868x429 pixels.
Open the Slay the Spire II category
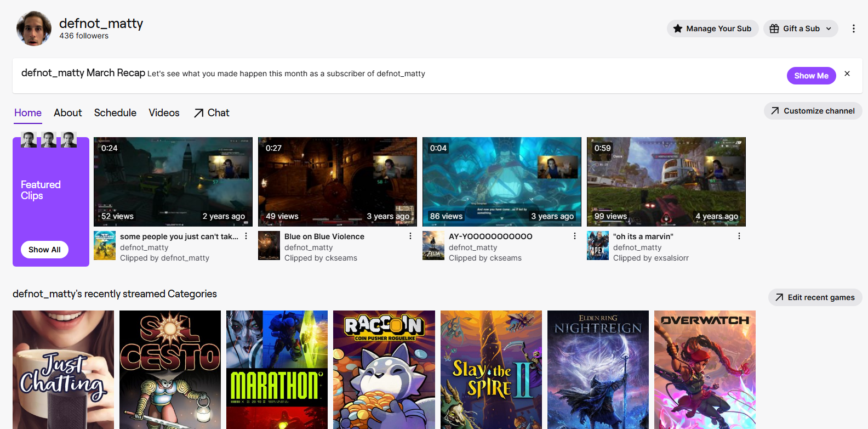pyautogui.click(x=491, y=370)
